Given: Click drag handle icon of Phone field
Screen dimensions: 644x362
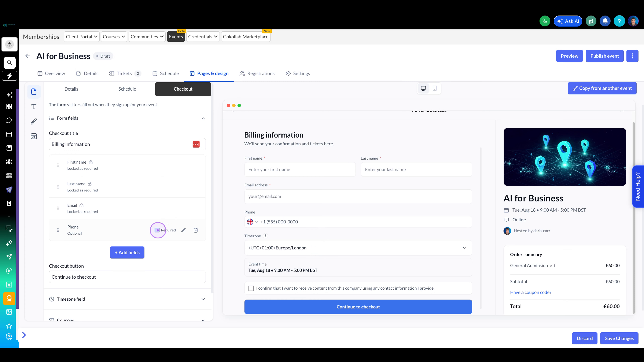Looking at the screenshot, I should pos(58,230).
